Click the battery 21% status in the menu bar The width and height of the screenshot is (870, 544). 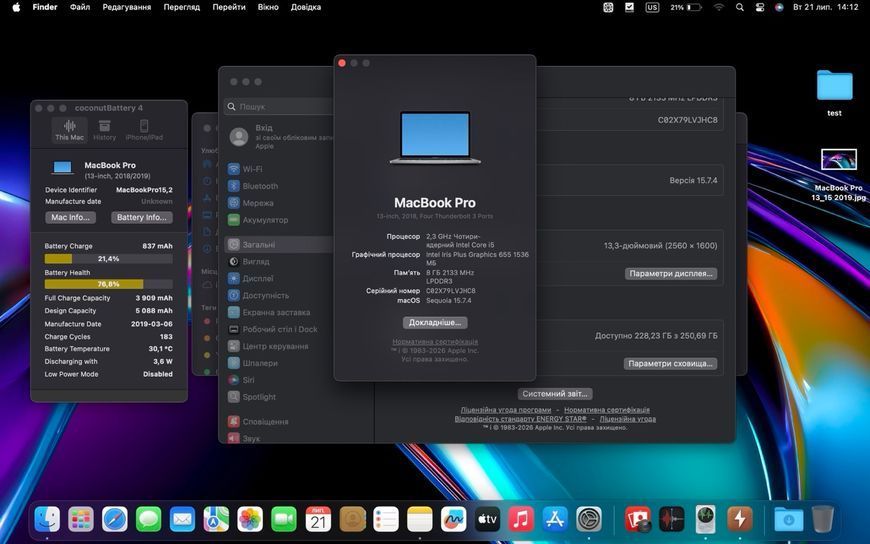point(686,7)
